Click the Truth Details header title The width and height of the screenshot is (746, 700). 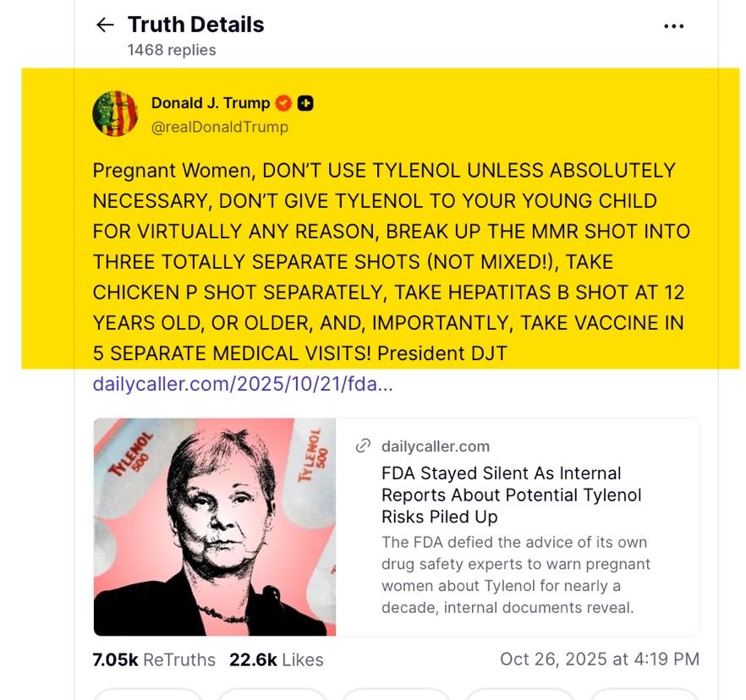click(x=195, y=25)
